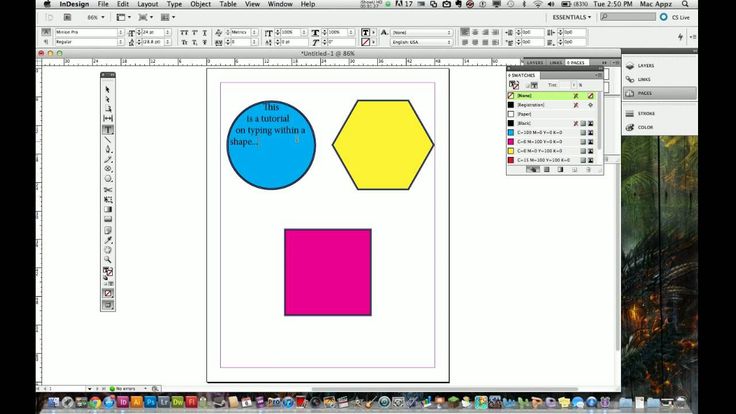Select the Gap tool

[x=108, y=118]
